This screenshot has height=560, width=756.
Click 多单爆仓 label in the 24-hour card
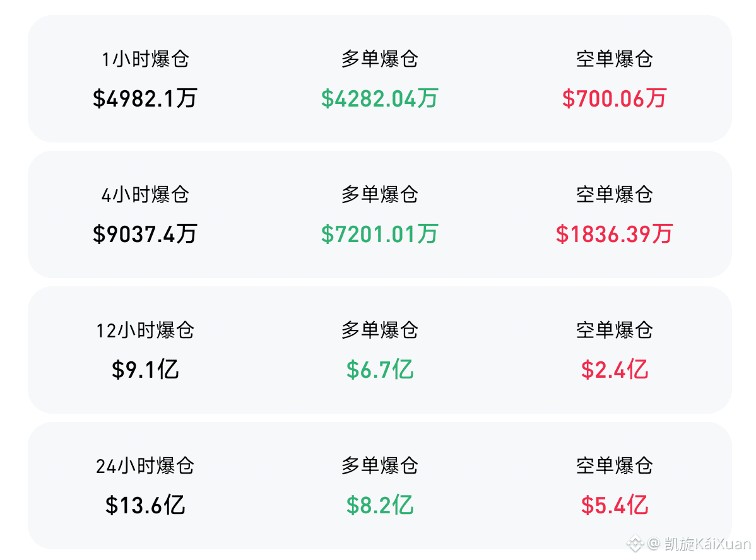379,465
